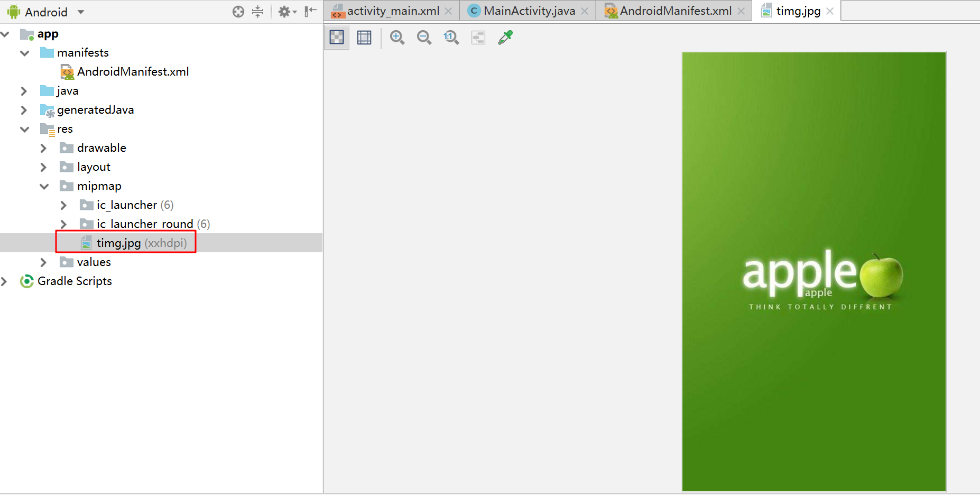The width and height of the screenshot is (980, 495).
Task: Select file in Project view with locate icon
Action: tap(238, 11)
